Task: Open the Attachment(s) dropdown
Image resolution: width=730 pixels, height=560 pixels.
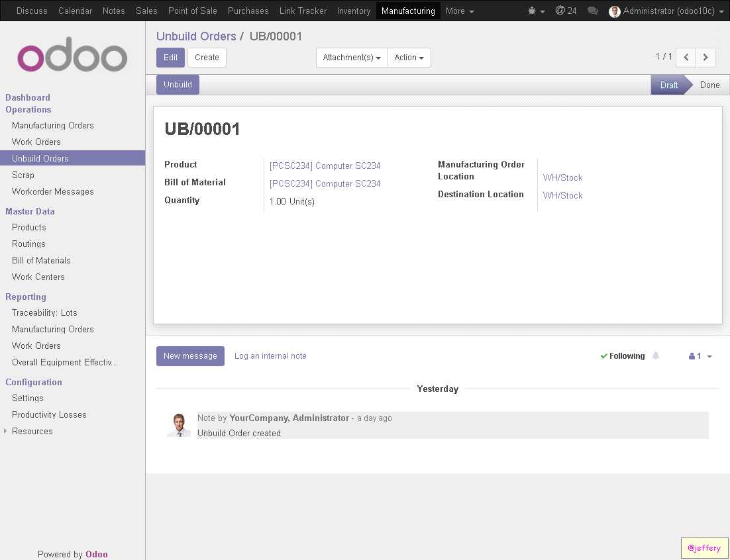Action: pos(352,58)
